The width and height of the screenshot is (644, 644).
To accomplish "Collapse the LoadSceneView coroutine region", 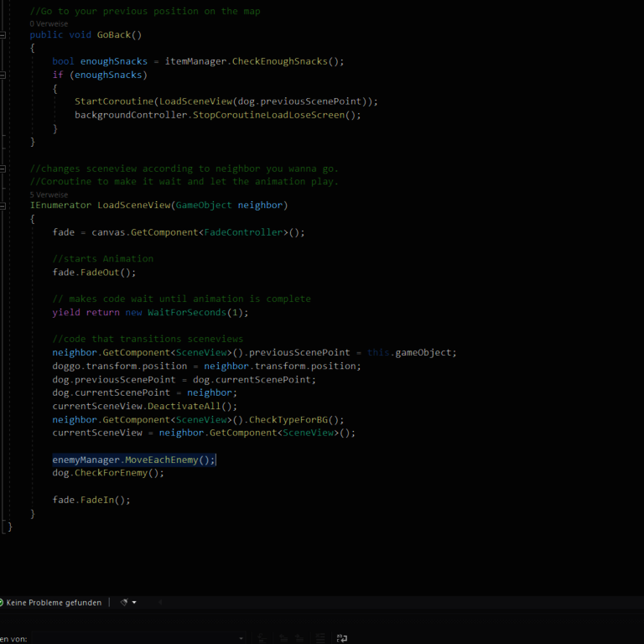I will pyautogui.click(x=3, y=205).
